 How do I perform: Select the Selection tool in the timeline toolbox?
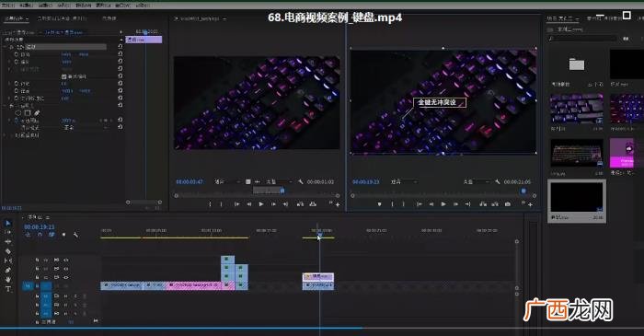pos(7,223)
